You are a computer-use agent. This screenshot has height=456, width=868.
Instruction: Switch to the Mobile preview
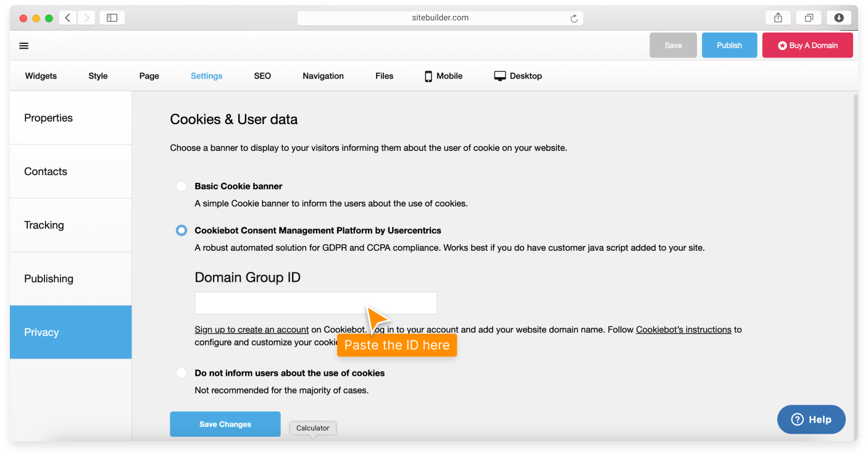tap(443, 76)
